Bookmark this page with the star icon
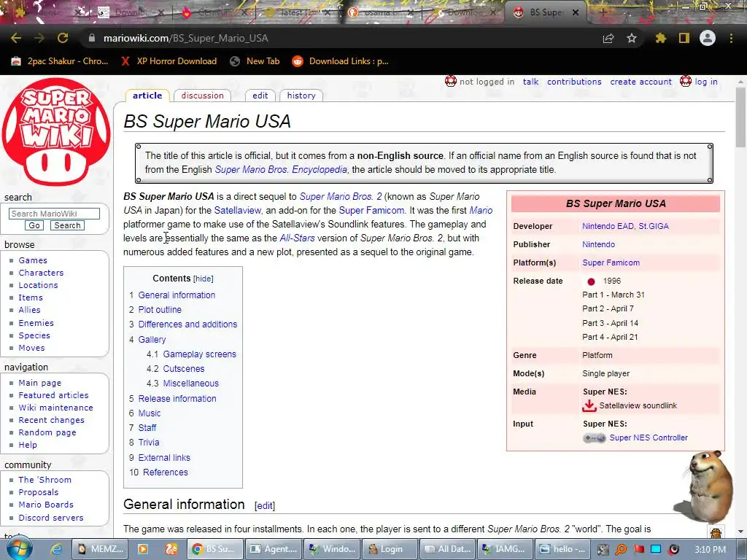Screen dimensions: 747x560 (x=632, y=38)
